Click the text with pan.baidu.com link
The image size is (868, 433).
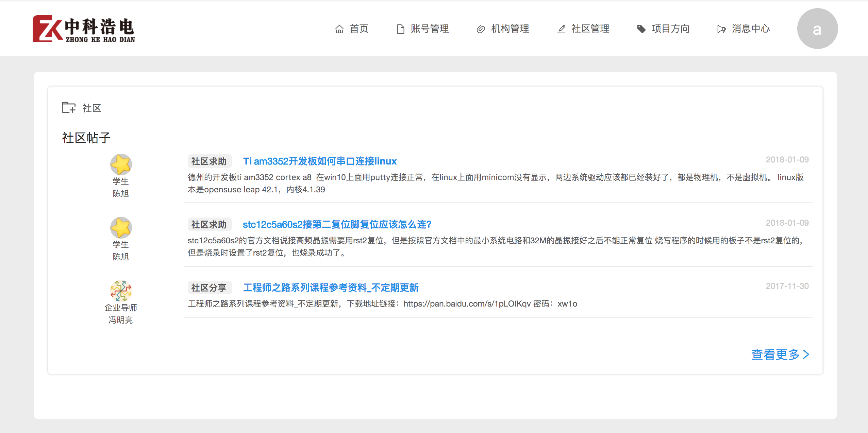[382, 304]
